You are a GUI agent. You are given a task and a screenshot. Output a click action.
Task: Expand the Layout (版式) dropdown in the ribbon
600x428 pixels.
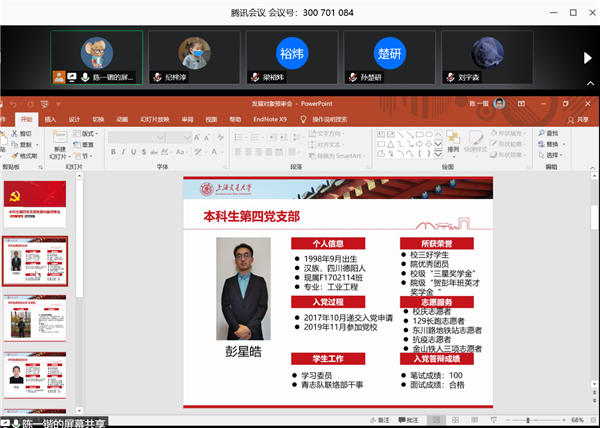88,133
